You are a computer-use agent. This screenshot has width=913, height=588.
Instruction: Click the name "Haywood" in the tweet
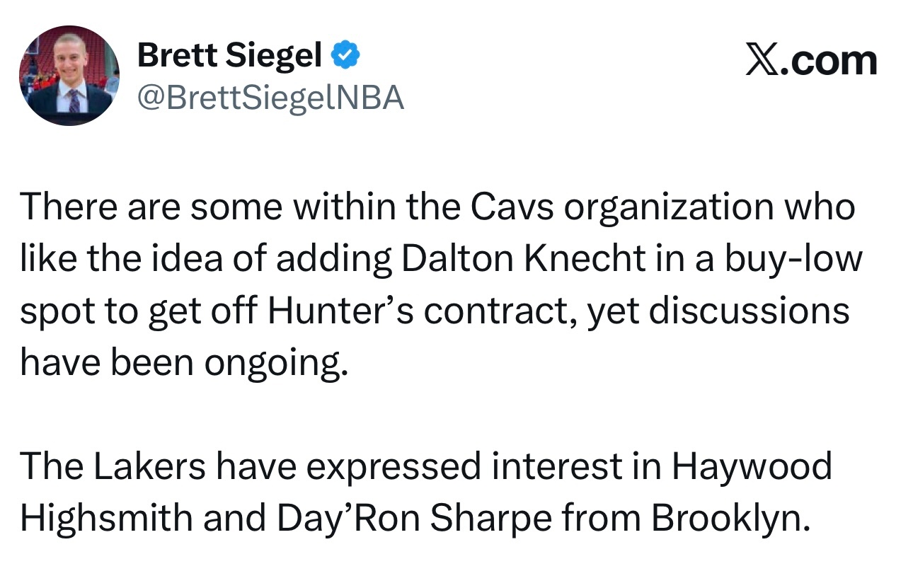[752, 466]
